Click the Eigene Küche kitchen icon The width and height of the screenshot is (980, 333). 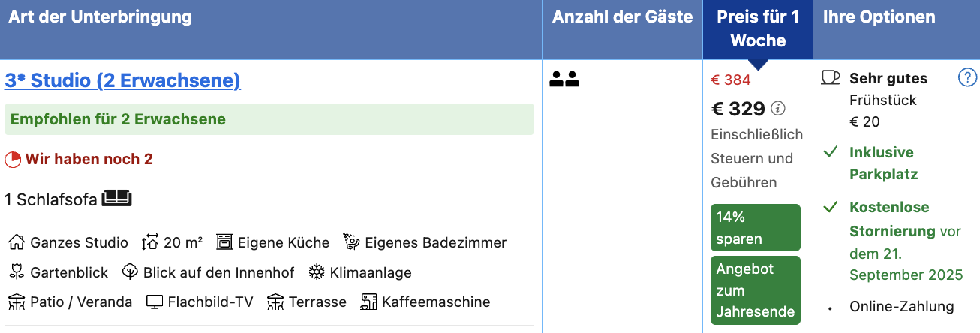[x=224, y=242]
